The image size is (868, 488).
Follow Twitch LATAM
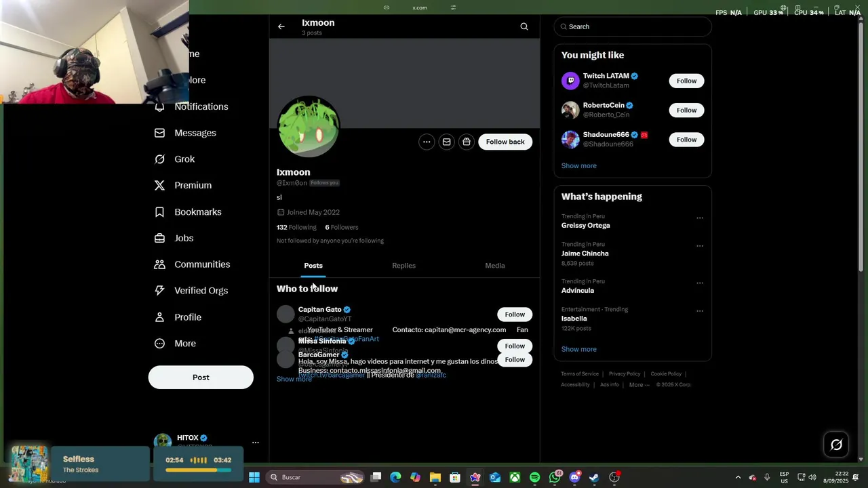click(686, 81)
